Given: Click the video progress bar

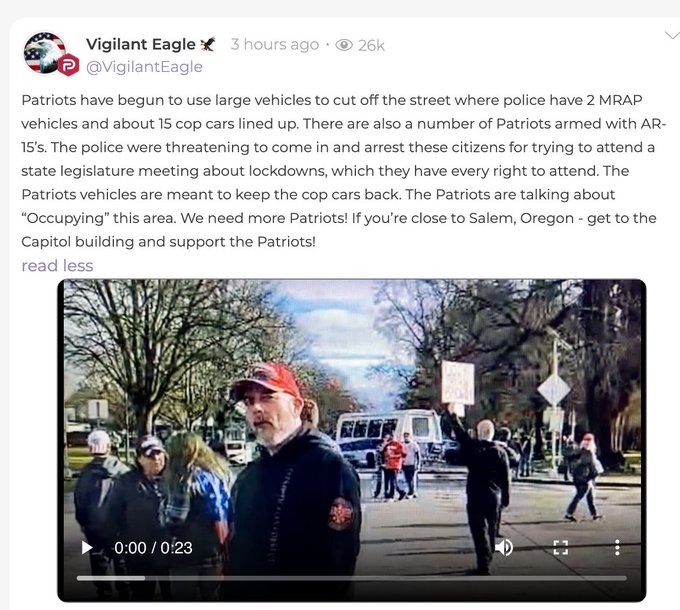Looking at the screenshot, I should [352, 578].
